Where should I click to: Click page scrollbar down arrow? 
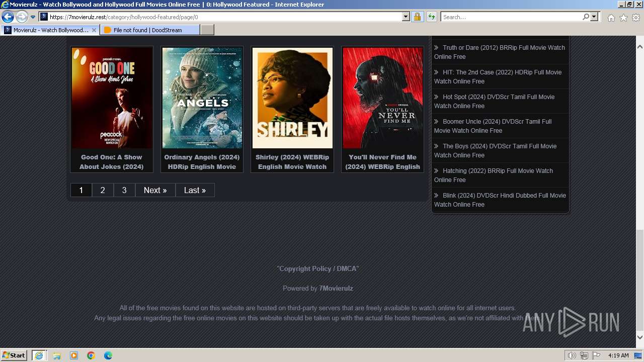[x=639, y=337]
